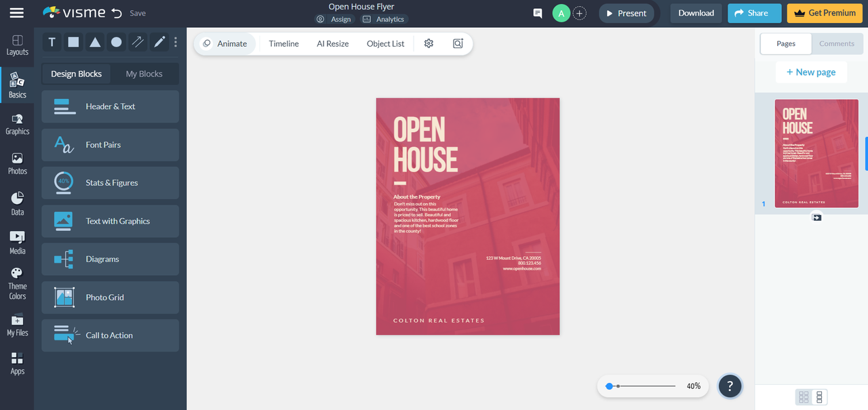Select the COLTON REAL ESTATES footer text

pyautogui.click(x=439, y=321)
